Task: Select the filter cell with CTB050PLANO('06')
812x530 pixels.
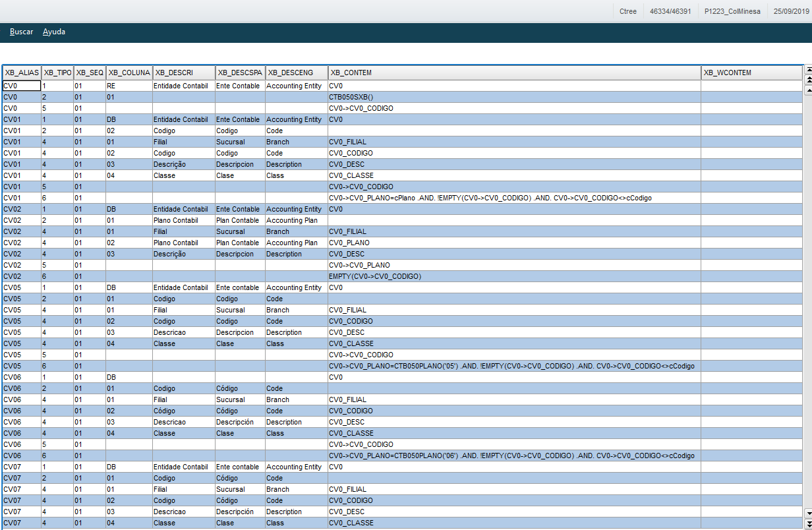Action: pyautogui.click(x=514, y=456)
